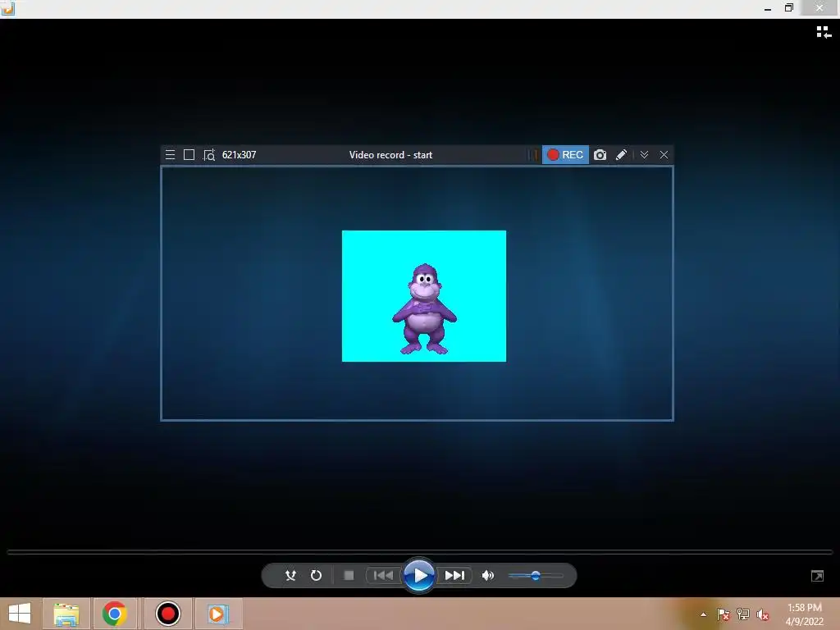
Task: Show hidden system tray icons
Action: coord(703,614)
